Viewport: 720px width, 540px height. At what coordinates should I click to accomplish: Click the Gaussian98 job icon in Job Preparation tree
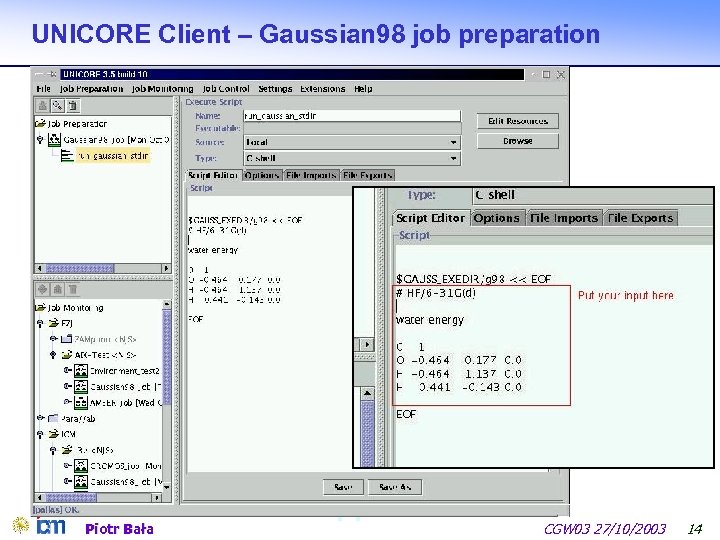(54, 139)
